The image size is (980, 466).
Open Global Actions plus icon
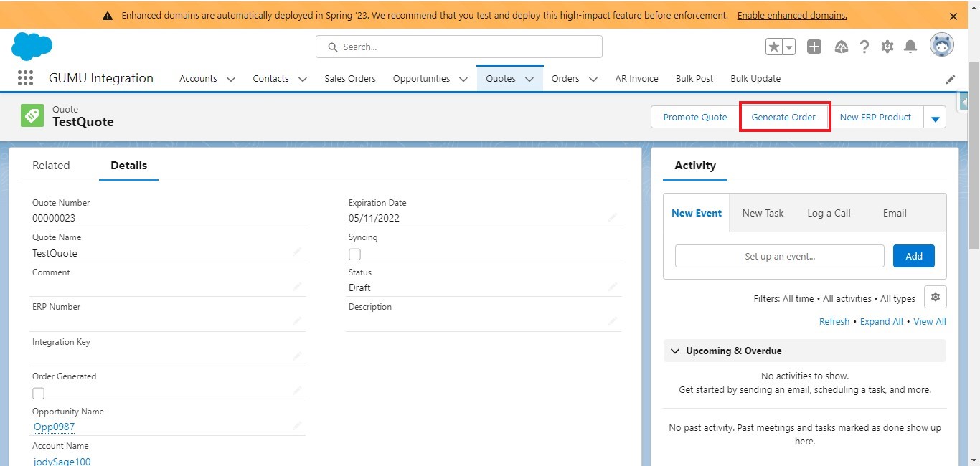click(x=814, y=47)
